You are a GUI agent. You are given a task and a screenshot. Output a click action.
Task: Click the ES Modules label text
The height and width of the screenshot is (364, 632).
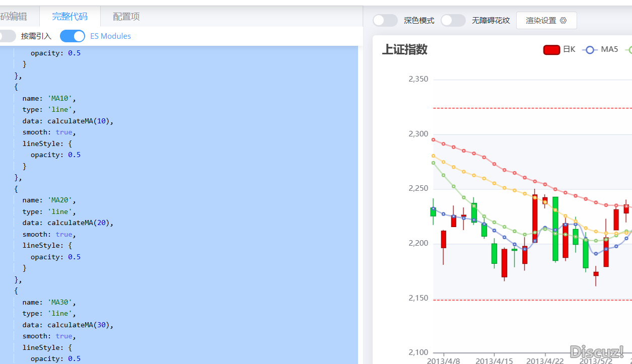pyautogui.click(x=110, y=36)
